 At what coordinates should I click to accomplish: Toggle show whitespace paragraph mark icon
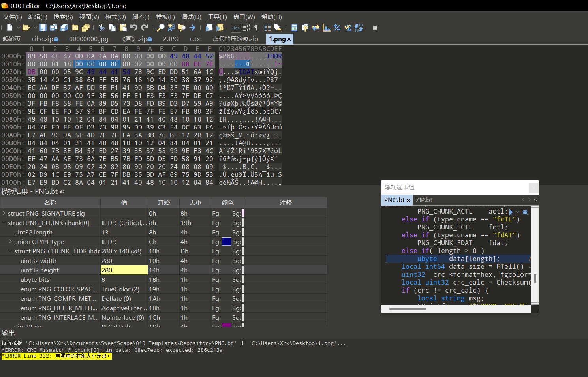[x=257, y=28]
